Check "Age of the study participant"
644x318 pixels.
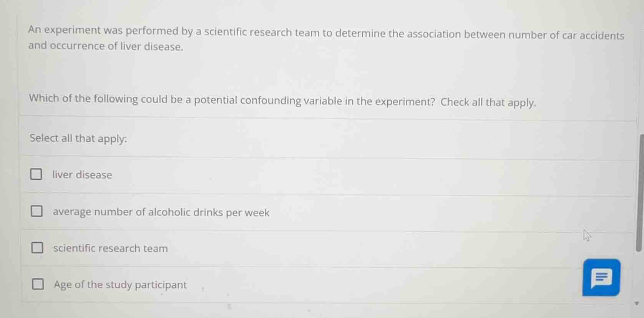click(x=38, y=284)
